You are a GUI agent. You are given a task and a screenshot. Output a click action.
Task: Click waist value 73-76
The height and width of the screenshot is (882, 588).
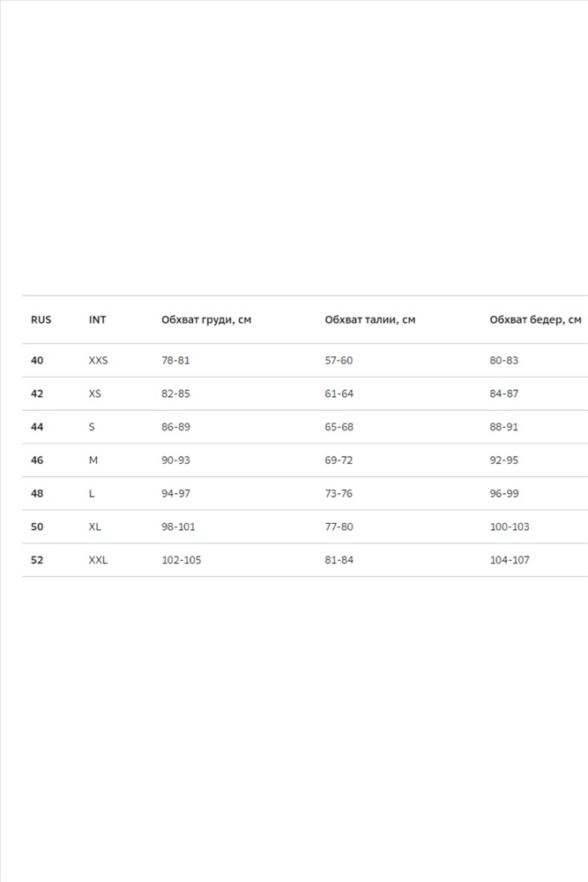click(x=339, y=494)
